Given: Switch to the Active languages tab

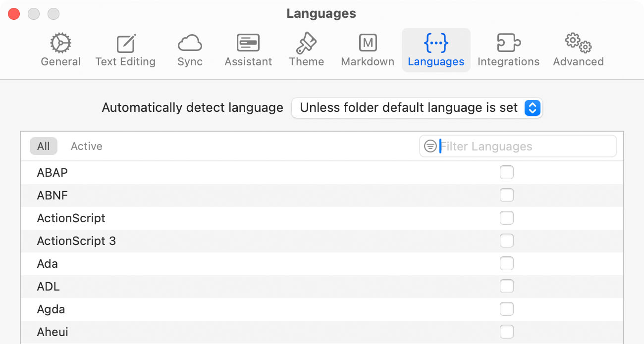Looking at the screenshot, I should [86, 146].
